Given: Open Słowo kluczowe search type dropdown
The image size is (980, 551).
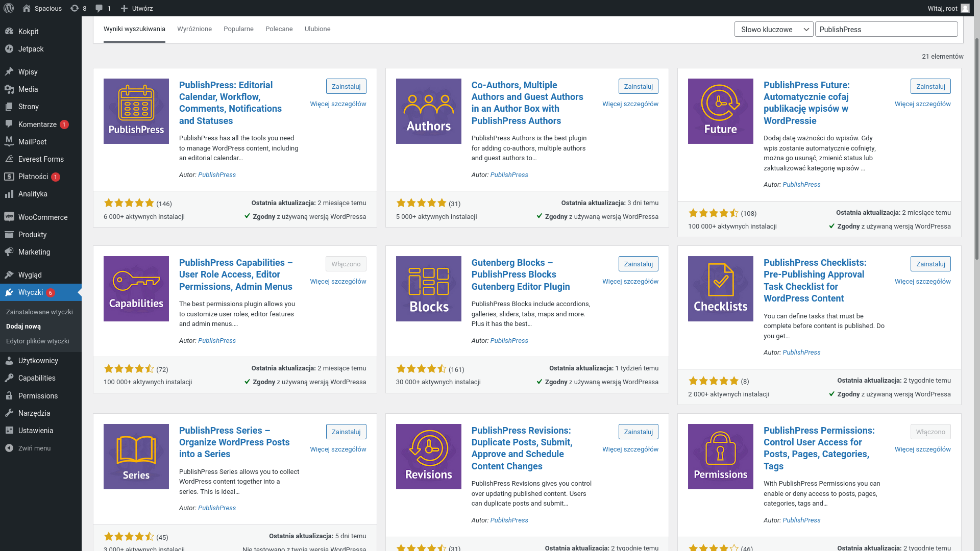Looking at the screenshot, I should (x=774, y=30).
